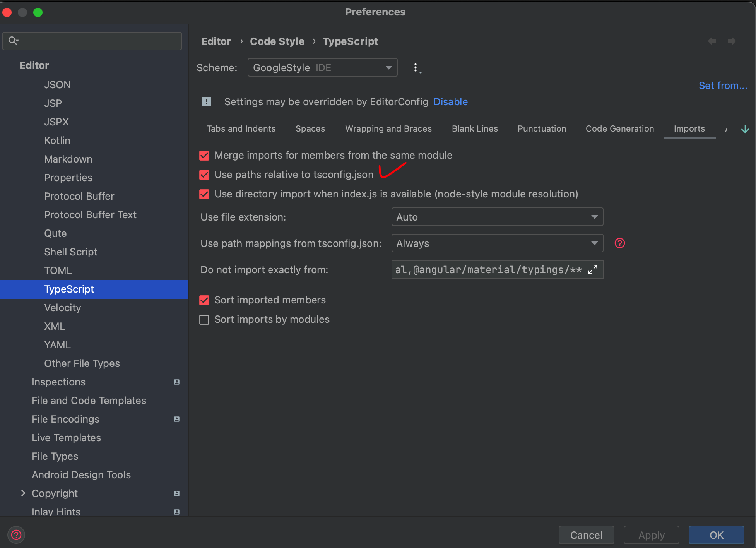This screenshot has height=548, width=756.
Task: Expand the Copyright tree node
Action: pos(23,493)
